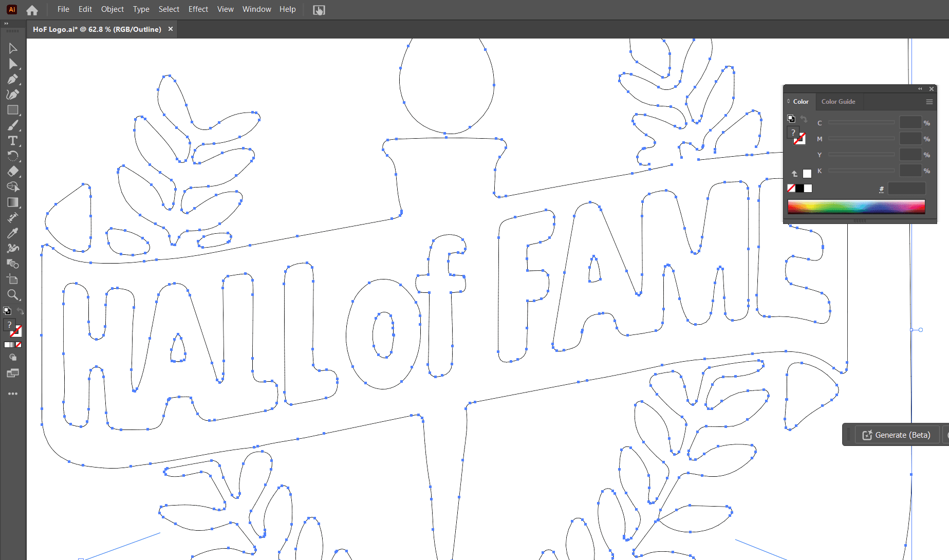Select the Paintbrush tool
The width and height of the screenshot is (949, 560).
(13, 125)
